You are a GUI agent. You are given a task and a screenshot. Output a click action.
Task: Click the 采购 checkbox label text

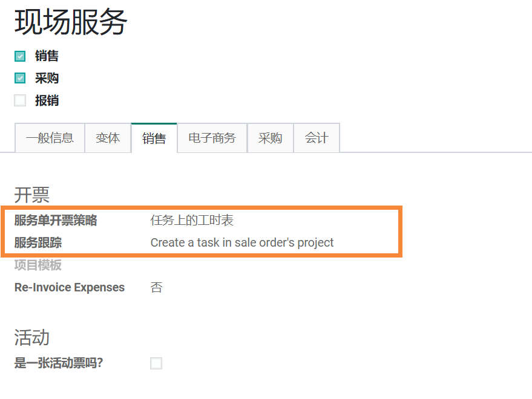(x=47, y=79)
